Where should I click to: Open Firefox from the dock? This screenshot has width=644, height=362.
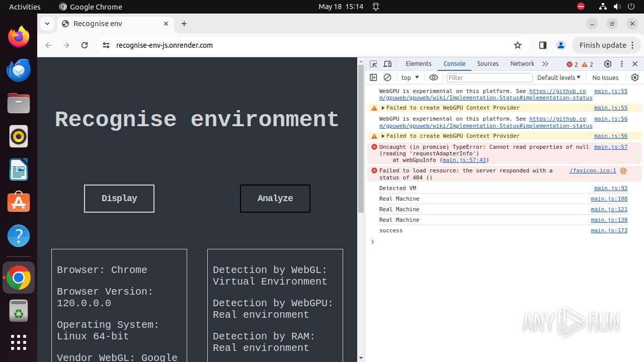[19, 37]
